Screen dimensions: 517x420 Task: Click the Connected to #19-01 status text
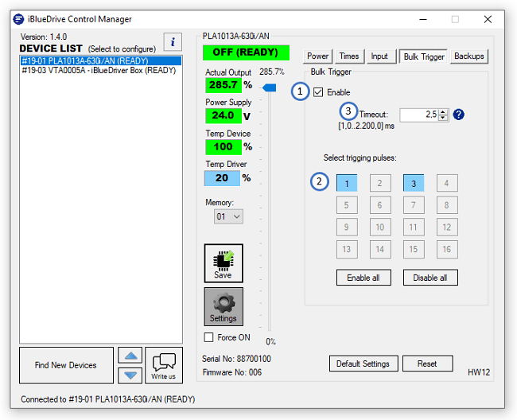pyautogui.click(x=108, y=399)
